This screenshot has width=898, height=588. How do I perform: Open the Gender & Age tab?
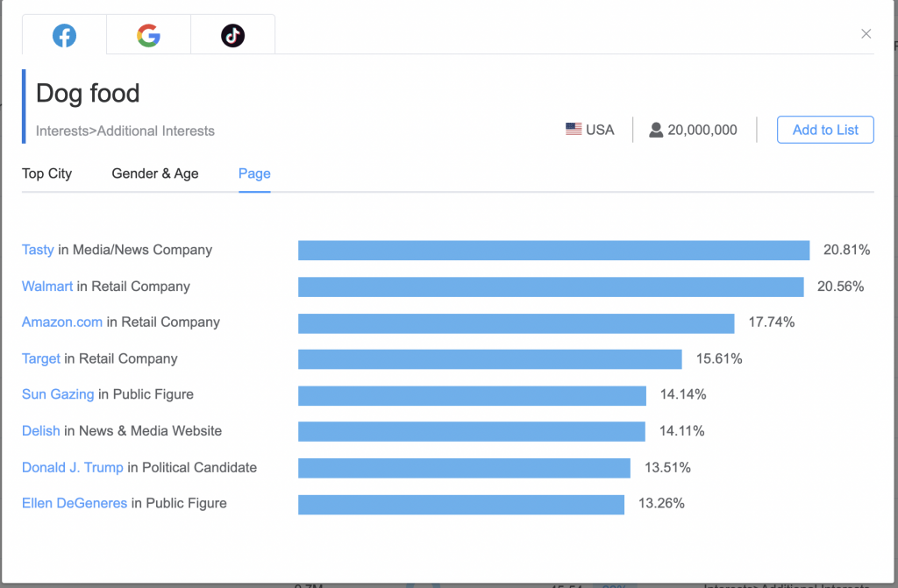tap(155, 174)
